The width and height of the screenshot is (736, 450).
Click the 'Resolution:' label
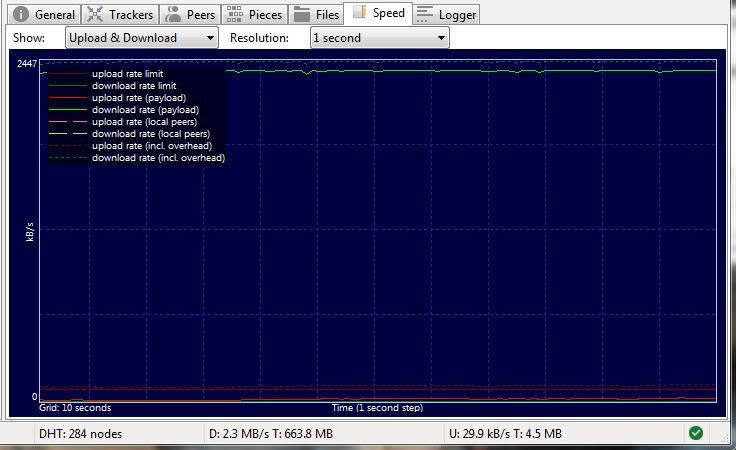pos(259,38)
